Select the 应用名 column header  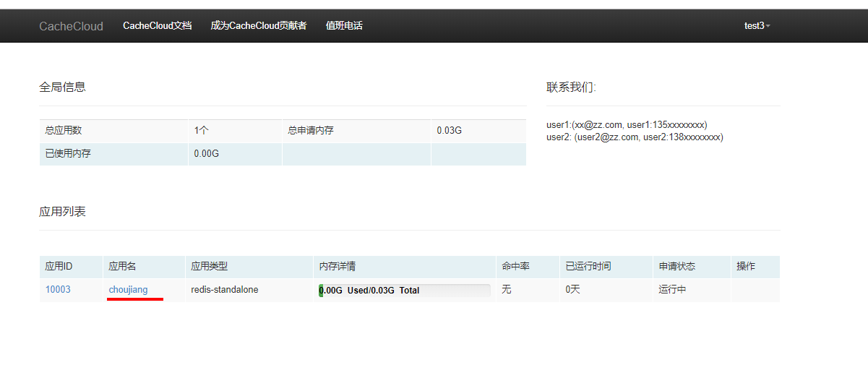[144, 267]
